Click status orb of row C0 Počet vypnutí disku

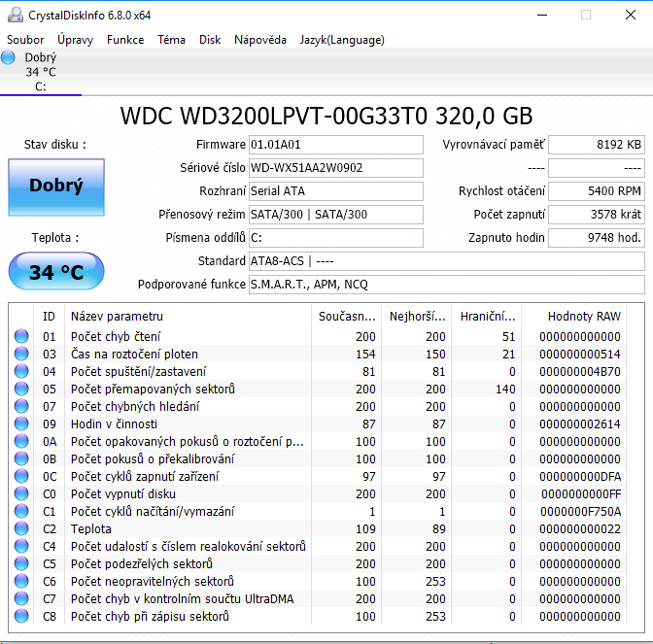click(x=21, y=493)
